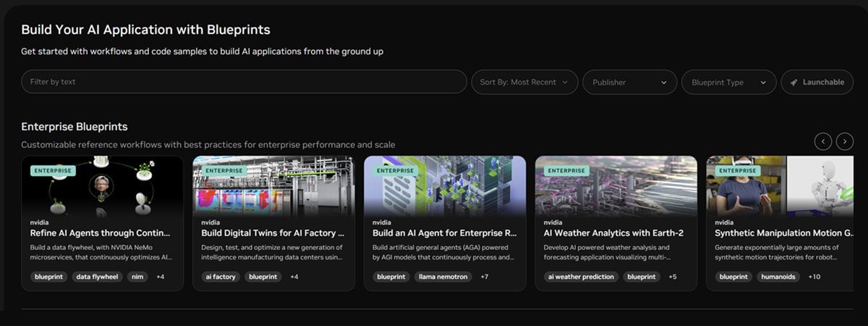Image resolution: width=868 pixels, height=326 pixels.
Task: Open AI Weather Analytics with Earth-2 thumbnail
Action: click(x=616, y=186)
